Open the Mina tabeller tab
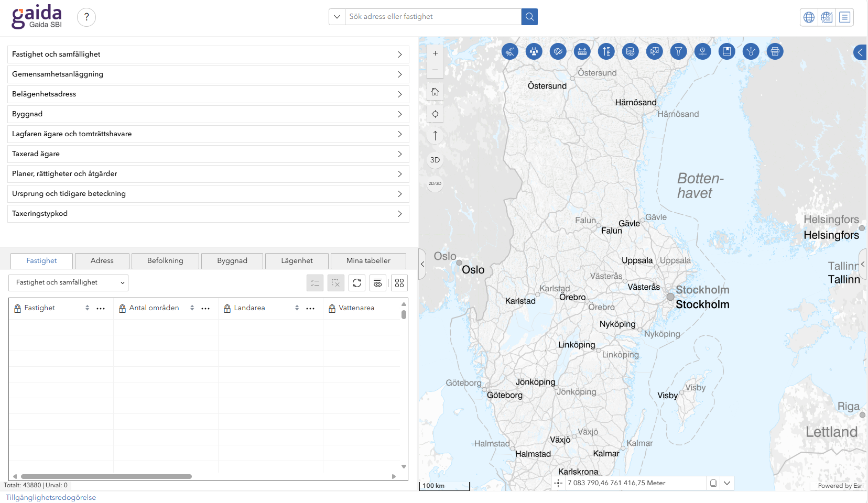This screenshot has width=868, height=503. pyautogui.click(x=368, y=261)
